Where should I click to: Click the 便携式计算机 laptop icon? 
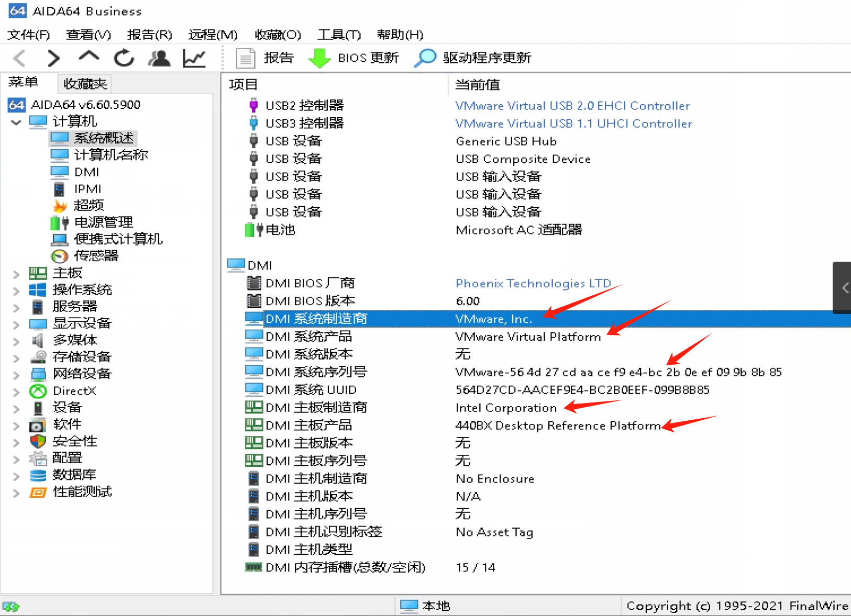point(60,239)
